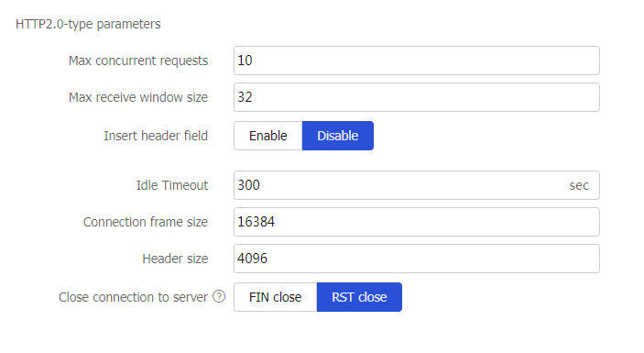This screenshot has height=353, width=644.
Task: Click the 'Max concurrent requests' label
Action: (138, 61)
